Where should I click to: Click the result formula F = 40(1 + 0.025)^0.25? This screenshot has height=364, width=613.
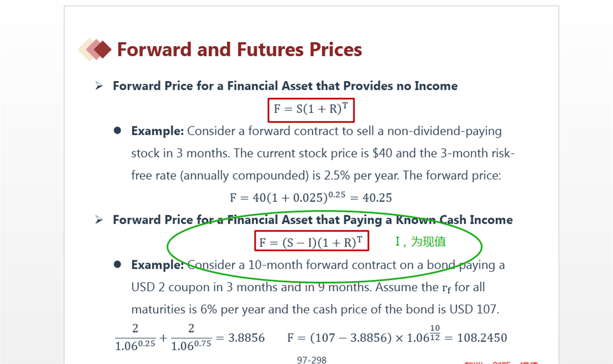(311, 196)
